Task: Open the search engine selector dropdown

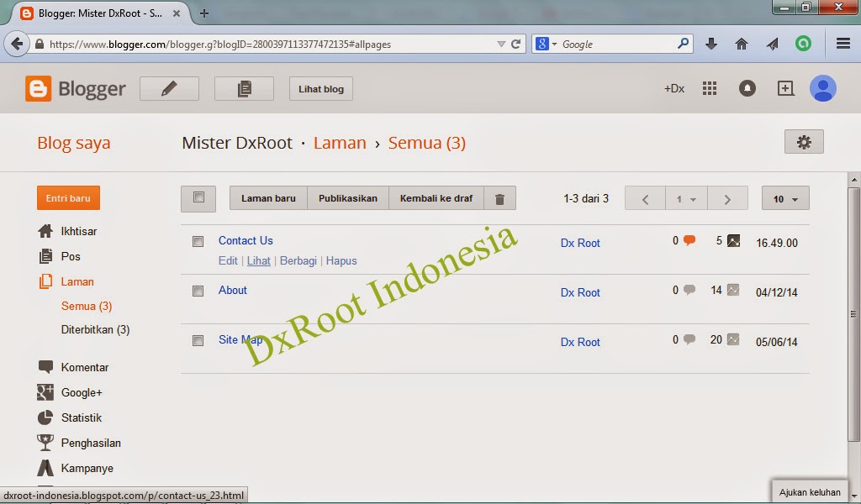Action: pos(547,44)
